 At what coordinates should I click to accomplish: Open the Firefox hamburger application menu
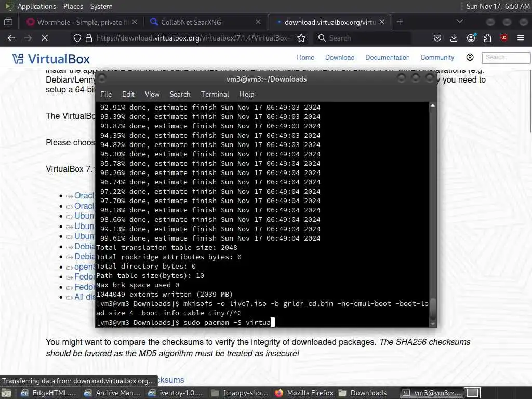point(521,38)
